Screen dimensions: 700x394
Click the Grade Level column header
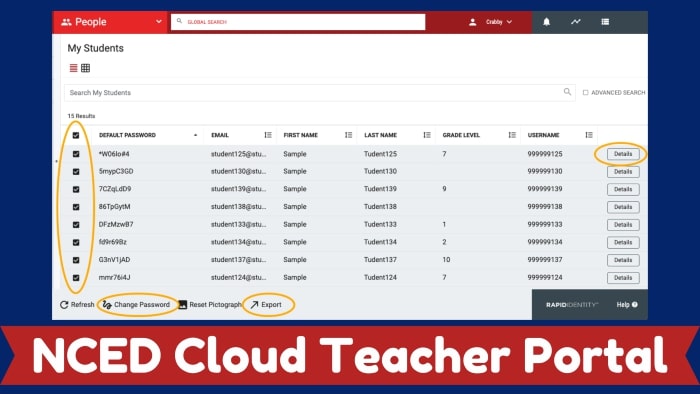tap(461, 135)
